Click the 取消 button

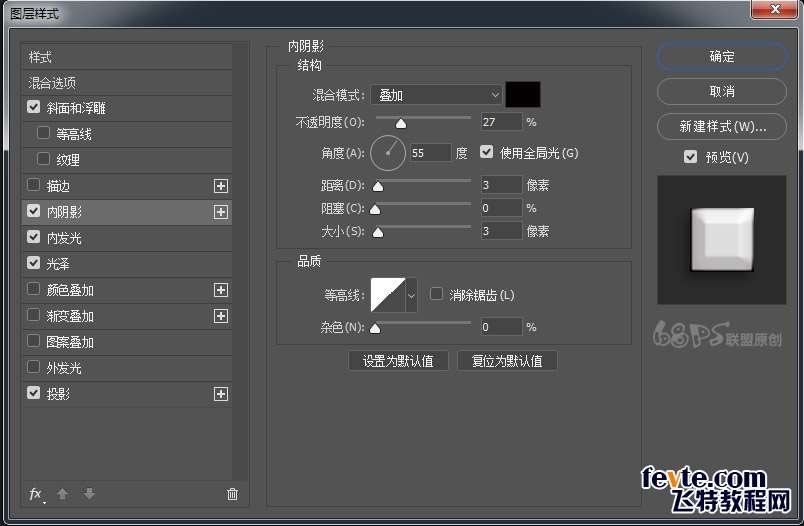(721, 91)
